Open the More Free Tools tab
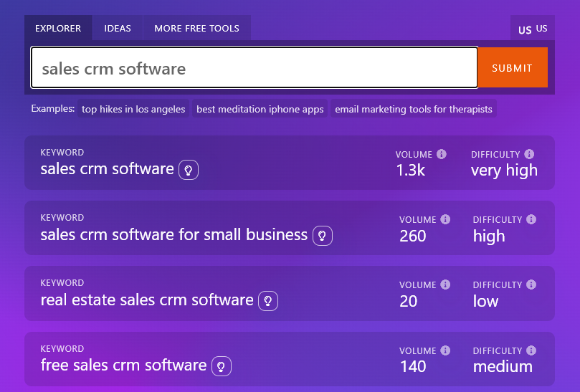The image size is (580, 392). [x=196, y=28]
